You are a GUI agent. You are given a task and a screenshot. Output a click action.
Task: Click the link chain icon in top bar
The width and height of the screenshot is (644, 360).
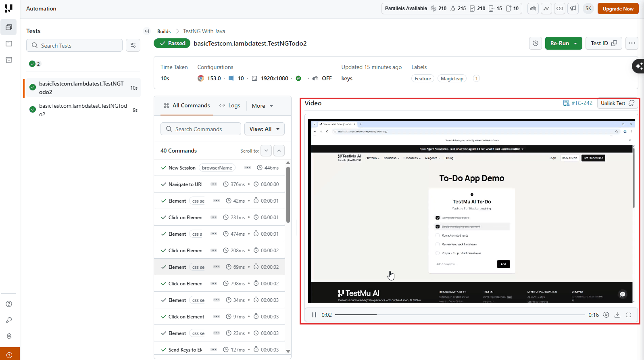(560, 8)
